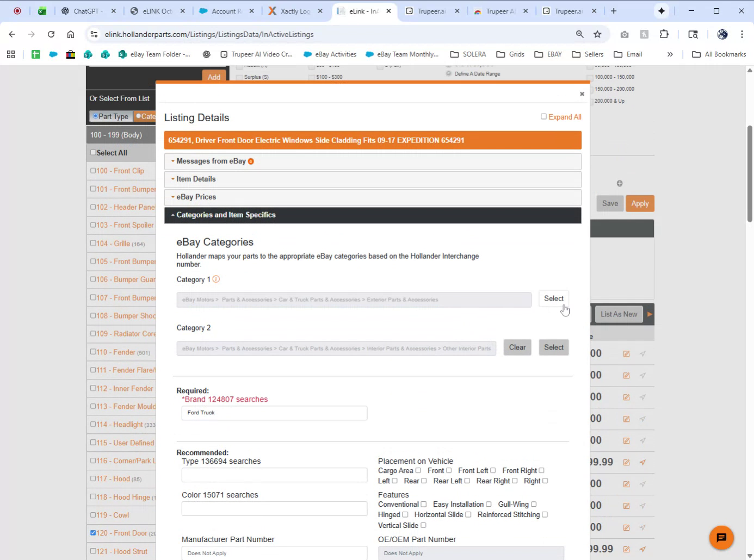
Task: Clear Category 2 with the Clear button
Action: click(x=517, y=347)
